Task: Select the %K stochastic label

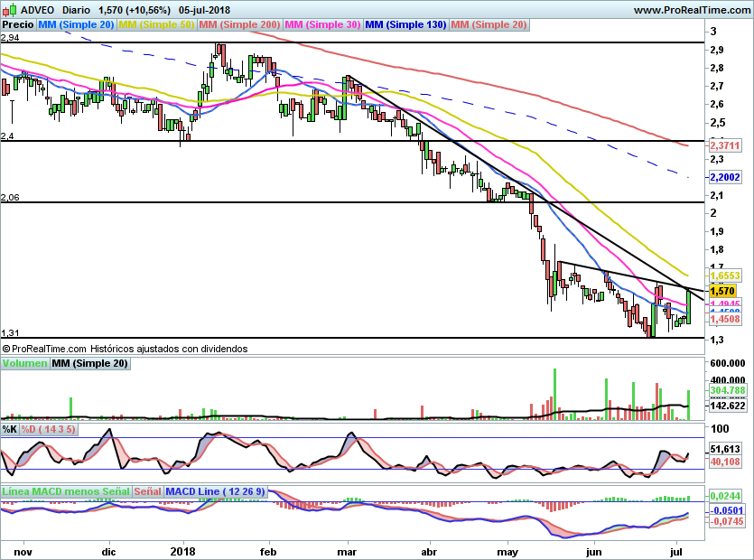Action: coord(10,429)
